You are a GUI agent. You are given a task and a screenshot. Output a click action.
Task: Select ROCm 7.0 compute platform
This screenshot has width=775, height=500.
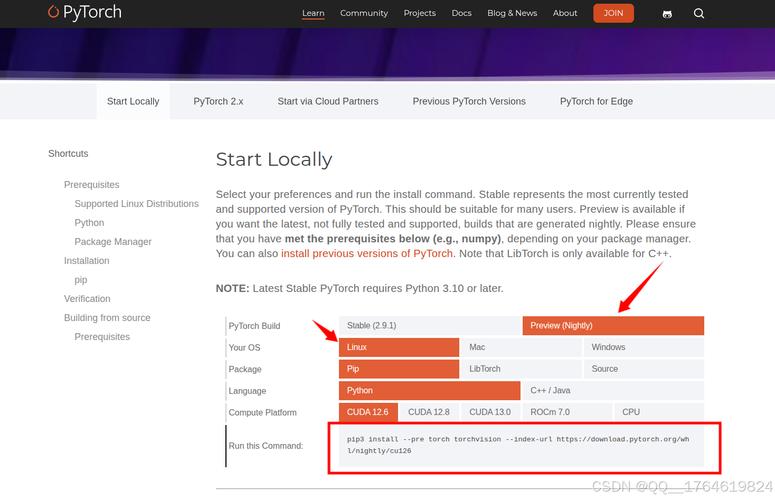tap(550, 412)
